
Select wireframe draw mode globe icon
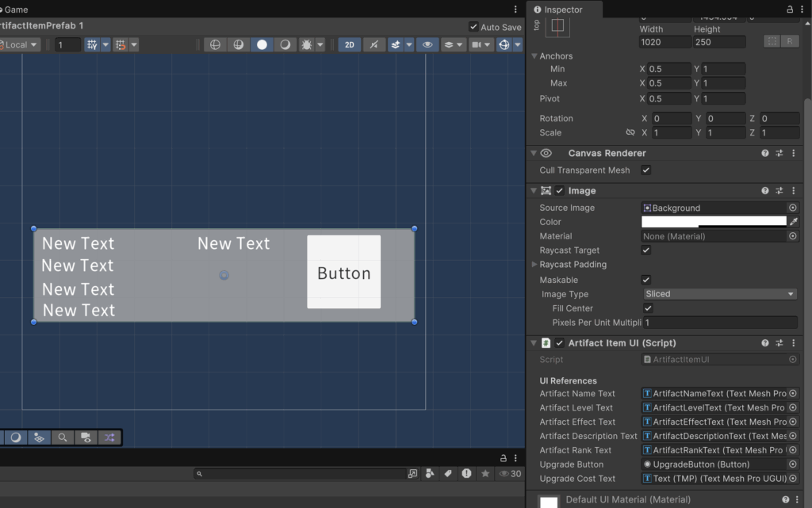pos(215,44)
